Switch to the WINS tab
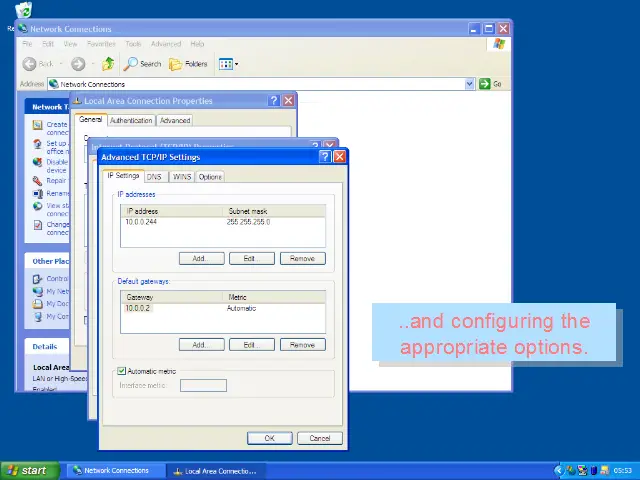 pyautogui.click(x=182, y=177)
